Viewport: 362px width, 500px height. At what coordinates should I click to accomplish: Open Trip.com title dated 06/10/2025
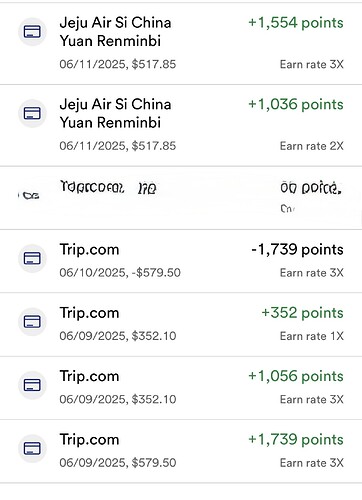[89, 250]
